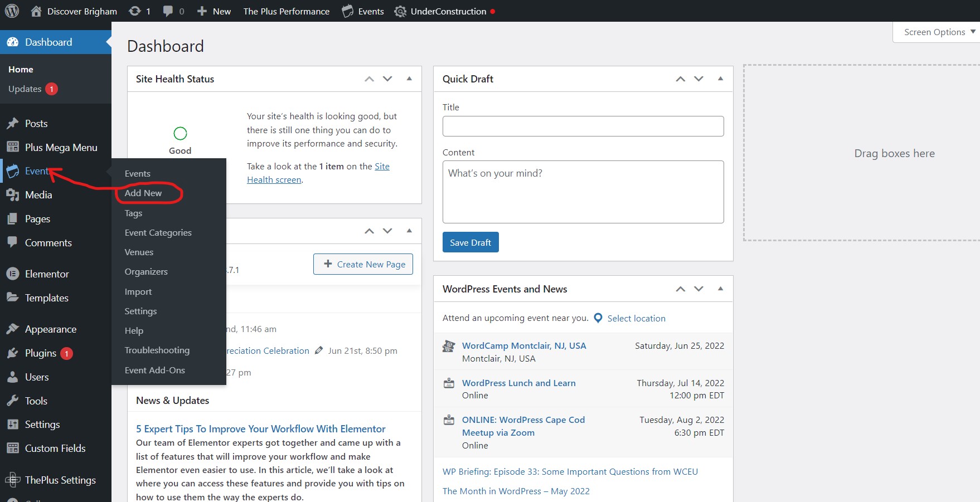
Task: Click the Create New Page button
Action: (x=363, y=264)
